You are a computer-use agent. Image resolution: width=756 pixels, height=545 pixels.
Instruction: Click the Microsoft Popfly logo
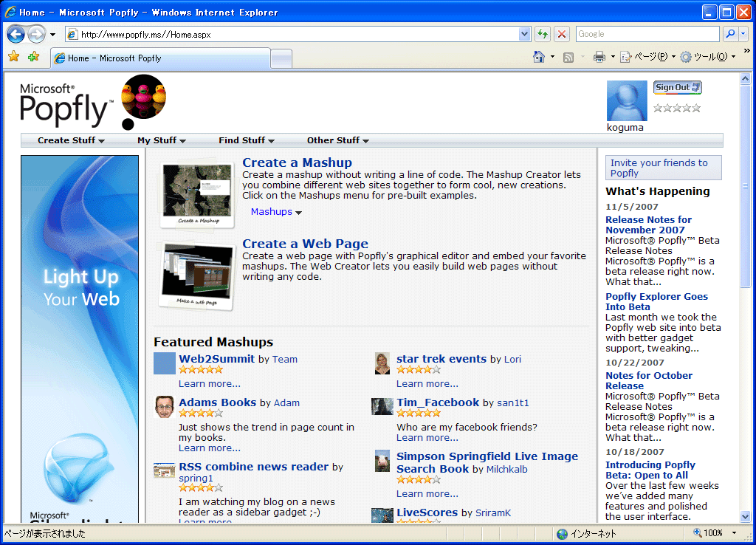[66, 104]
